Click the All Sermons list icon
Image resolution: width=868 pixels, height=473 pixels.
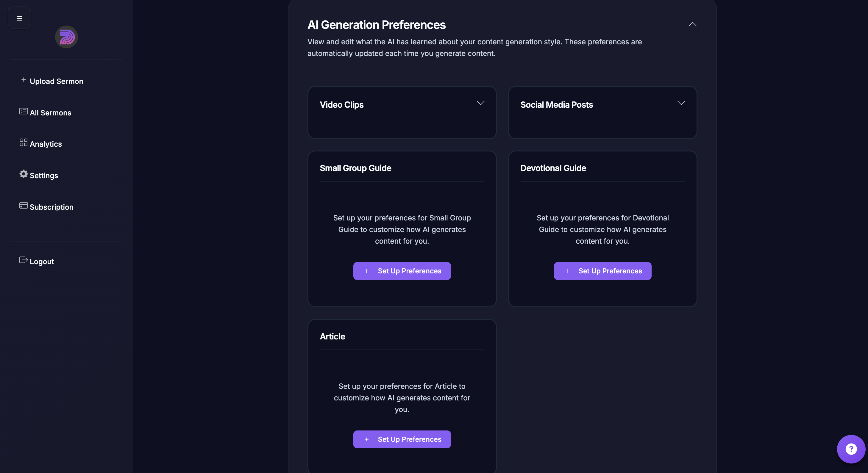pos(24,111)
